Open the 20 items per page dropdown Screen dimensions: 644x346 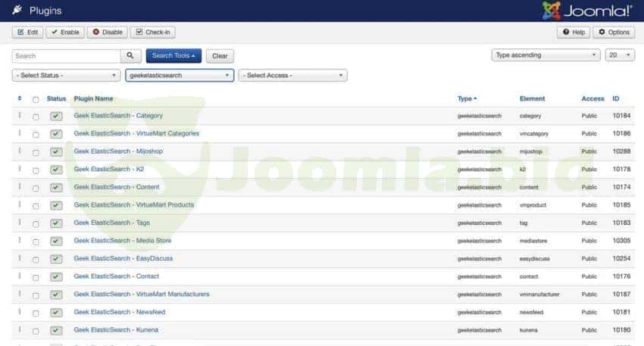pyautogui.click(x=620, y=55)
